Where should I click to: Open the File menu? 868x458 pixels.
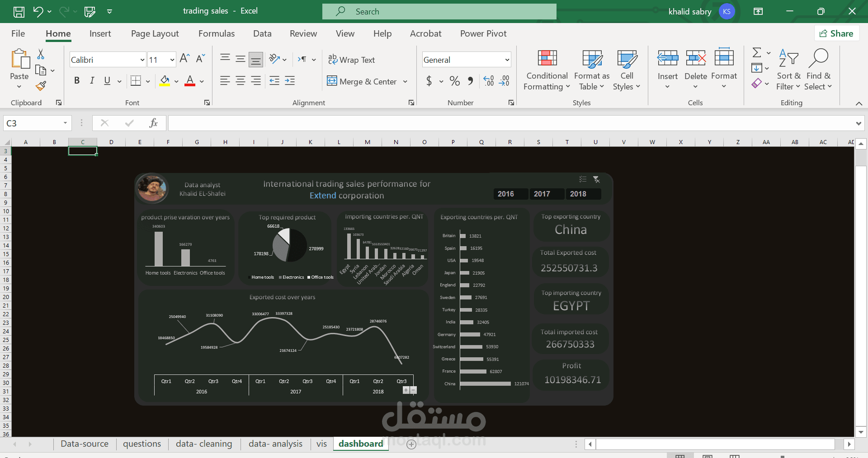18,33
